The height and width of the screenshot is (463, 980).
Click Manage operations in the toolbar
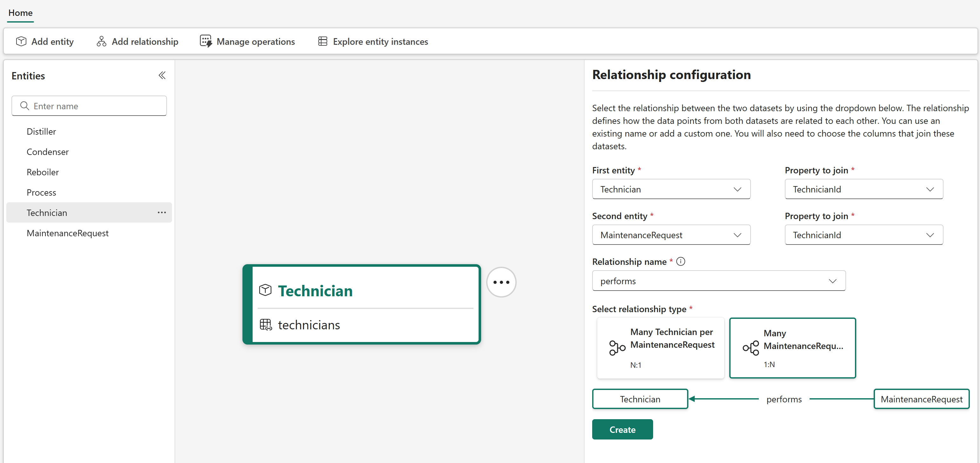[x=247, y=41]
